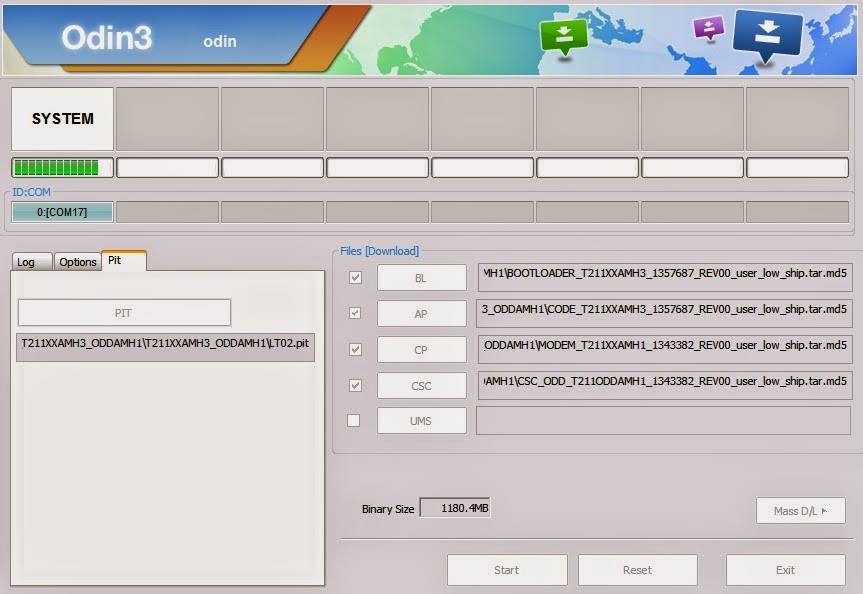Select the 0:[COM17] port box
Image resolution: width=863 pixels, height=594 pixels.
coord(62,212)
